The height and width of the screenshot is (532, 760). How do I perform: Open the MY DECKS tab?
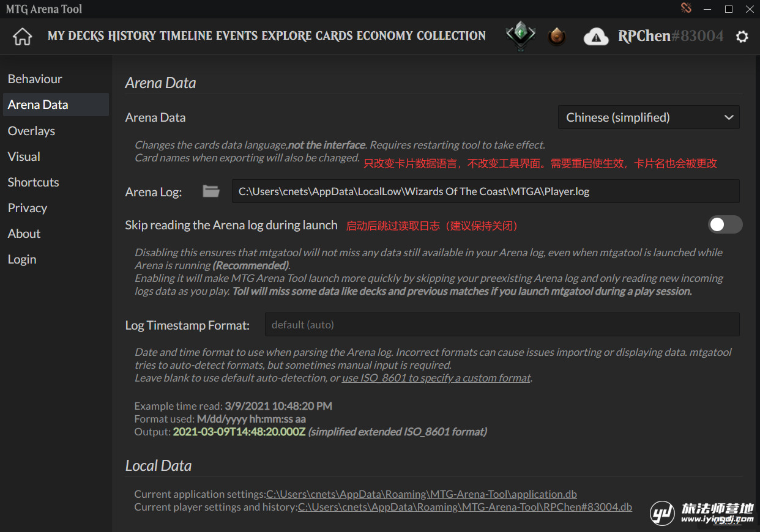[76, 36]
